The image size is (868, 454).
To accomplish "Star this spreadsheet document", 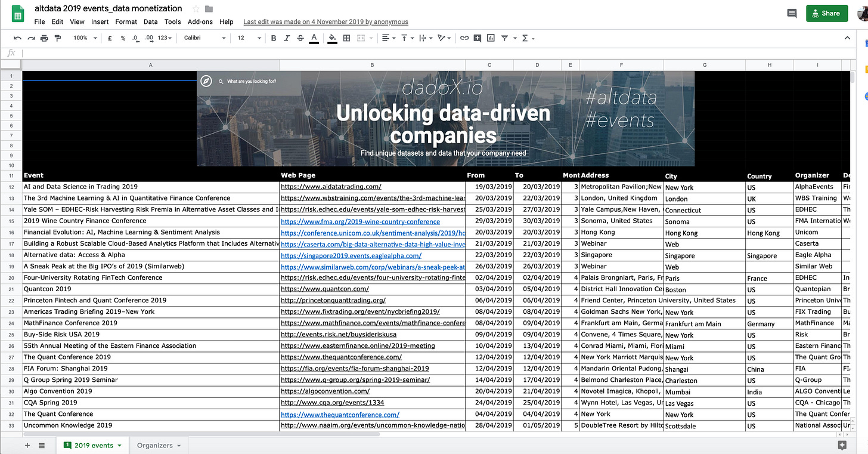I will point(196,9).
